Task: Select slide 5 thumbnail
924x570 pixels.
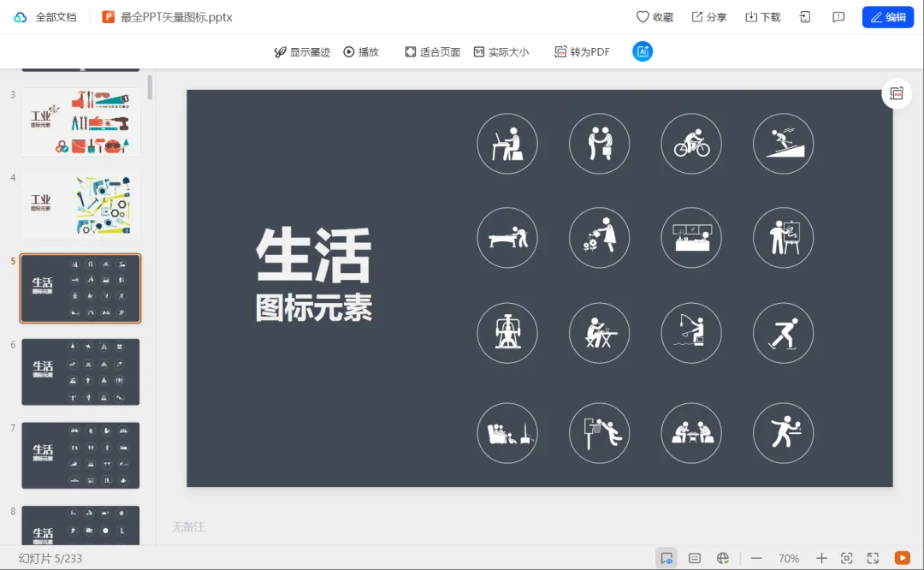Action: pyautogui.click(x=80, y=288)
